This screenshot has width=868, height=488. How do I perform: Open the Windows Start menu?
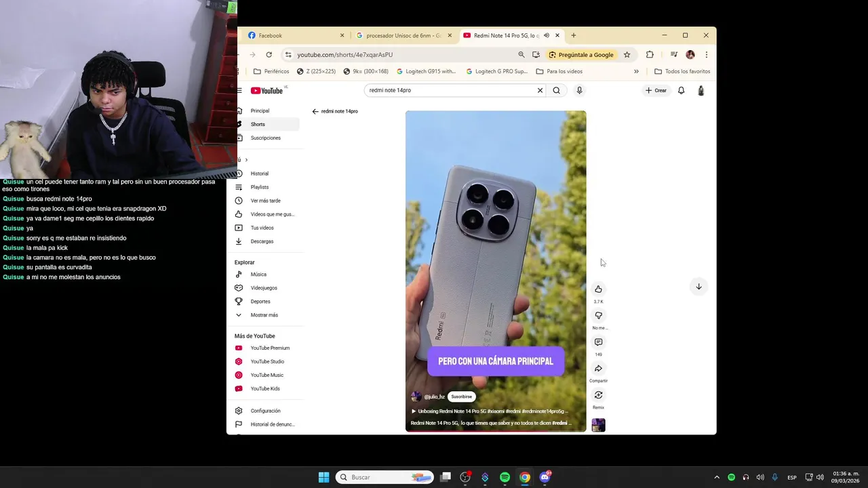tap(323, 477)
